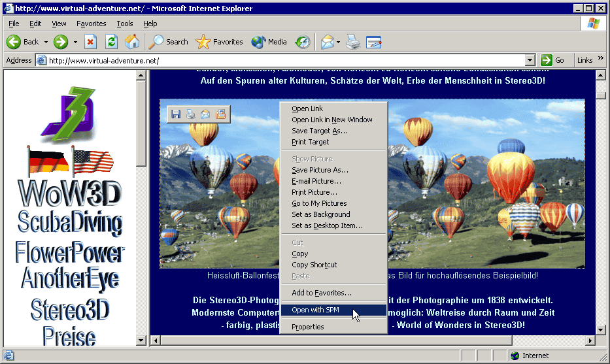610x364 pixels.
Task: Click the horizontal scrollbar left arrow
Action: pos(156,340)
